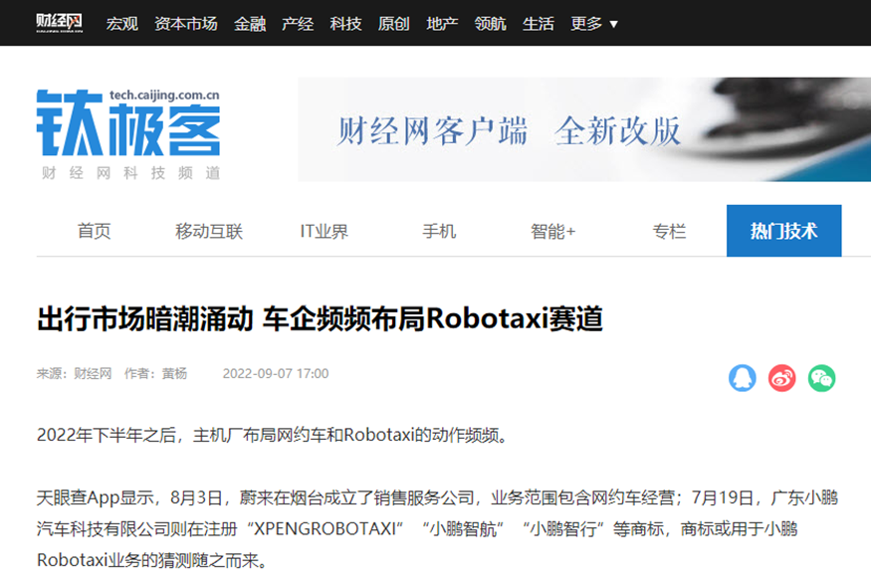The height and width of the screenshot is (588, 871).
Task: Open the 智能+ tab
Action: pos(553,231)
